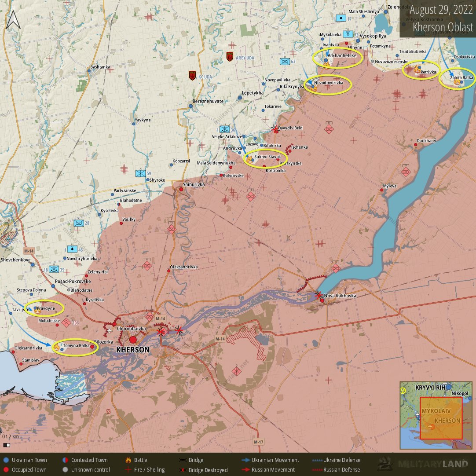476x476 pixels.
Task: Select Ukrainian unit marker numbered 46
Action: pos(72,249)
